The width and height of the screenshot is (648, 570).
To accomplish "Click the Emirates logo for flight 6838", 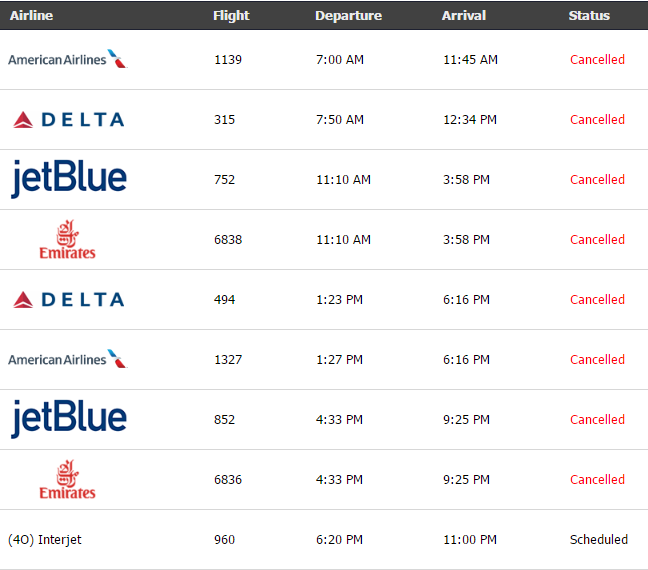I will (x=67, y=240).
